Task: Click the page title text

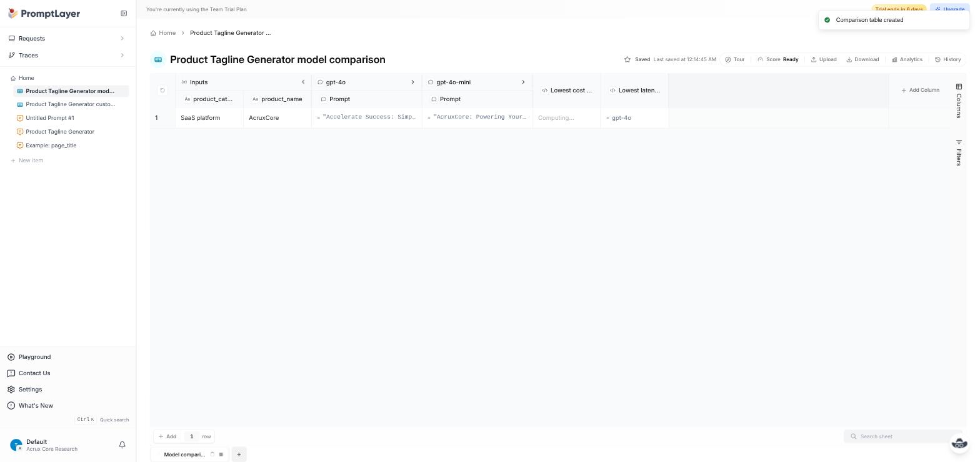Action: [x=277, y=60]
